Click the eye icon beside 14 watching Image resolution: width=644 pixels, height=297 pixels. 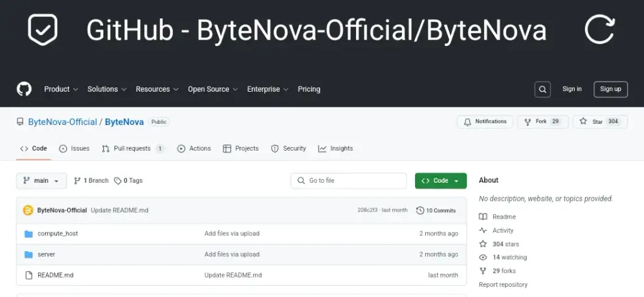[483, 257]
